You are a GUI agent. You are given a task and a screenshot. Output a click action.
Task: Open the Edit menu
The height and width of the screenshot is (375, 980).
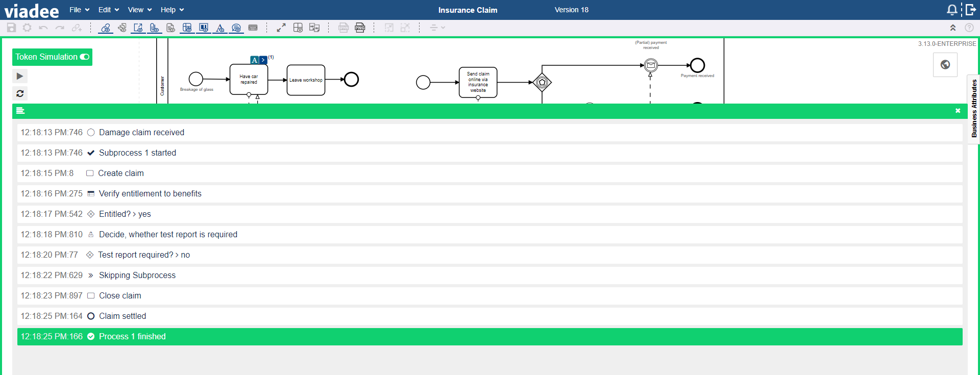[108, 10]
